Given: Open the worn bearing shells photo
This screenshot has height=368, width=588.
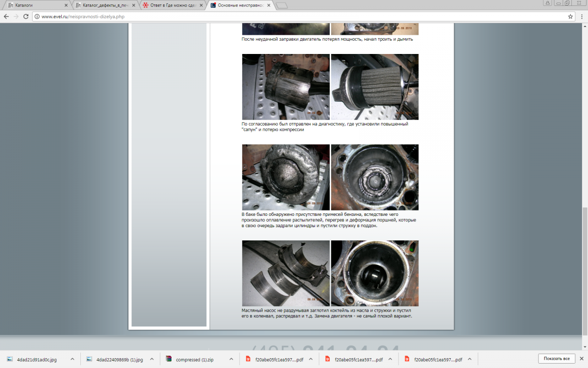Looking at the screenshot, I should pyautogui.click(x=286, y=273).
